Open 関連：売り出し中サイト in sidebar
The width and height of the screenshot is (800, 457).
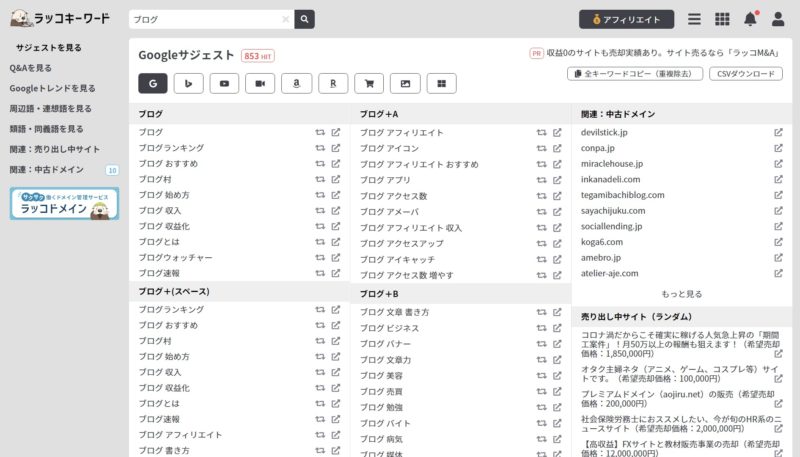(x=55, y=149)
